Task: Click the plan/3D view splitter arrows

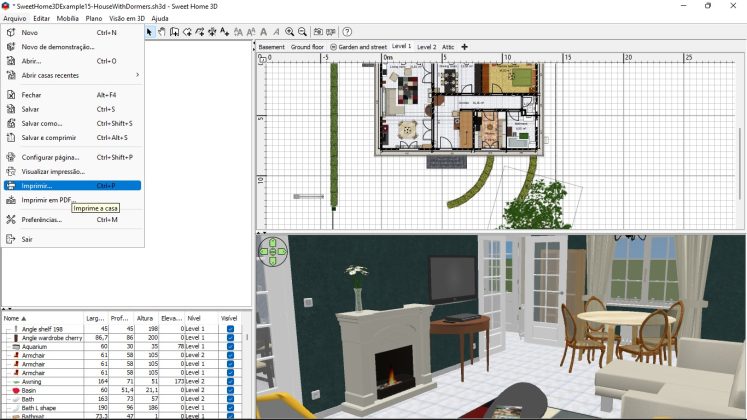Action: (x=262, y=233)
